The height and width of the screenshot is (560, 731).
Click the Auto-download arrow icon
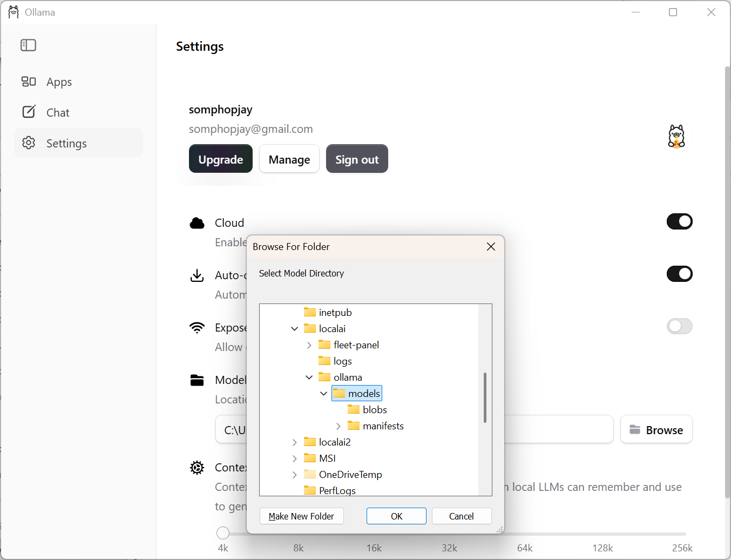coord(197,275)
